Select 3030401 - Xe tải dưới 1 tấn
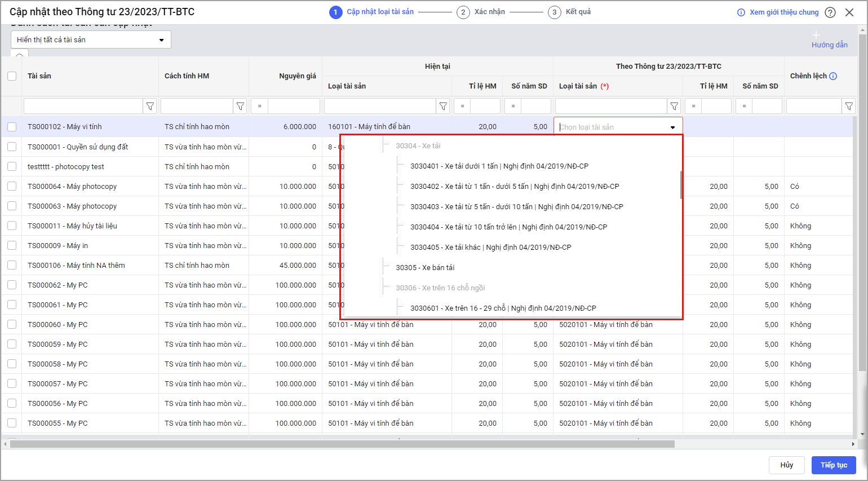The width and height of the screenshot is (868, 481). (x=499, y=166)
